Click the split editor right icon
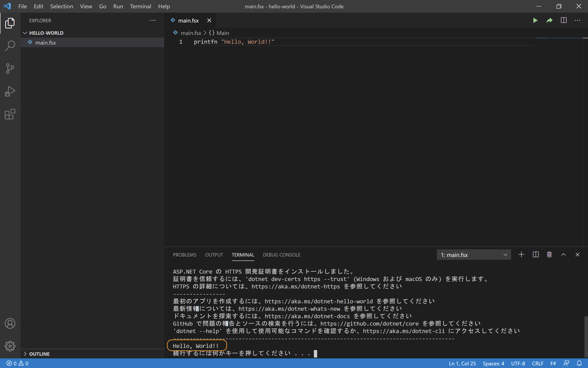The height and width of the screenshot is (368, 588). click(x=564, y=21)
